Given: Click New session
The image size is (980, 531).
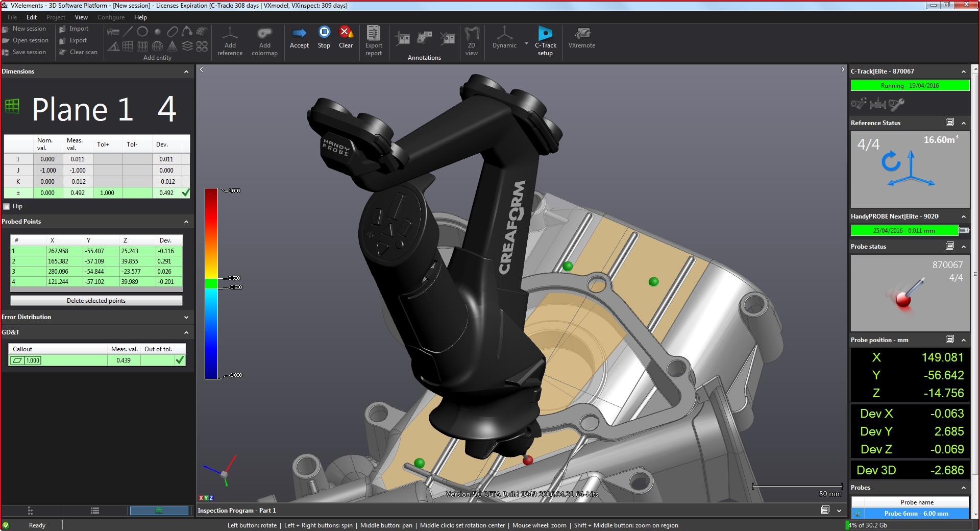Looking at the screenshot, I should (24, 29).
